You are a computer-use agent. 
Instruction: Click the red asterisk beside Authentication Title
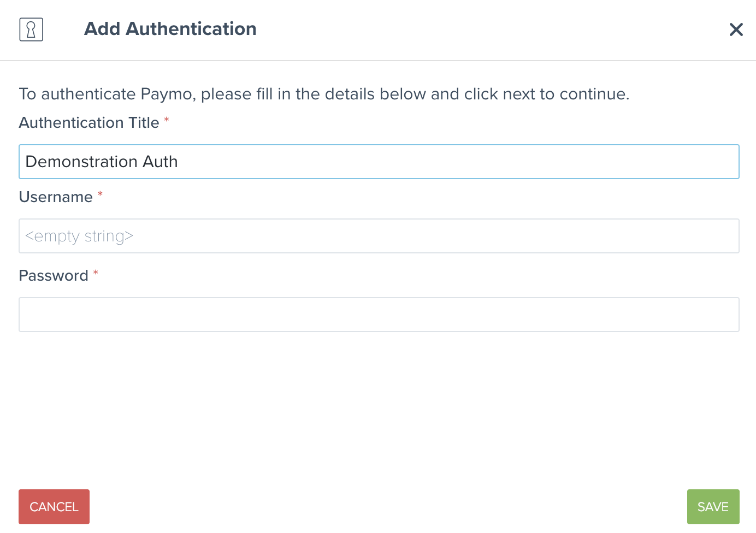(x=167, y=120)
